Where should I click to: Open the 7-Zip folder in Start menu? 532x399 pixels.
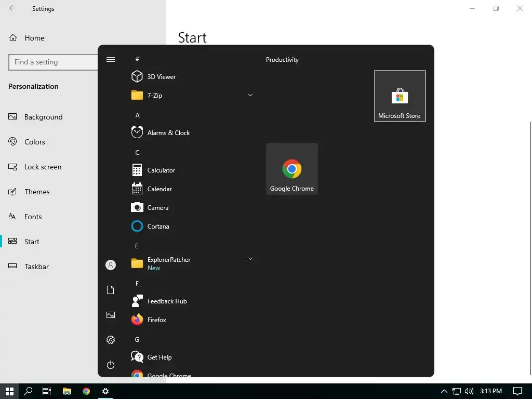192,96
